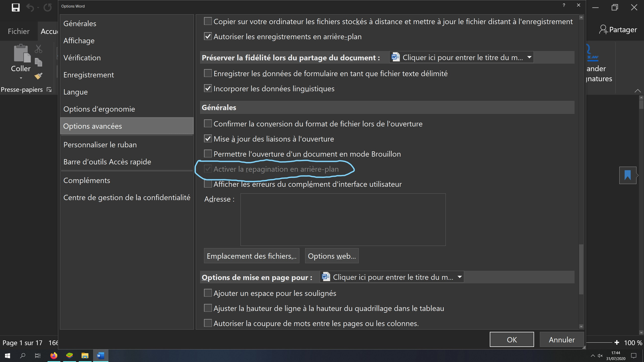The width and height of the screenshot is (644, 362).
Task: Select the Enregistrement options category
Action: point(89,75)
